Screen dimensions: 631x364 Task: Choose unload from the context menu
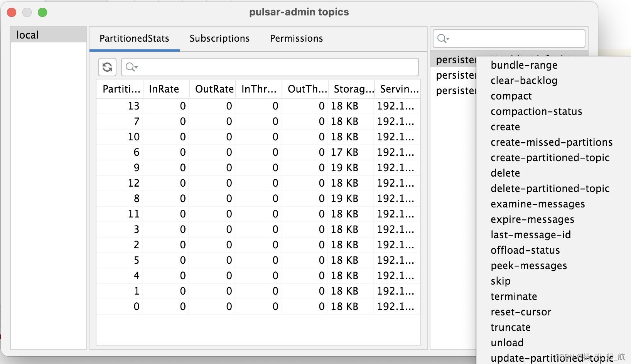pos(507,343)
